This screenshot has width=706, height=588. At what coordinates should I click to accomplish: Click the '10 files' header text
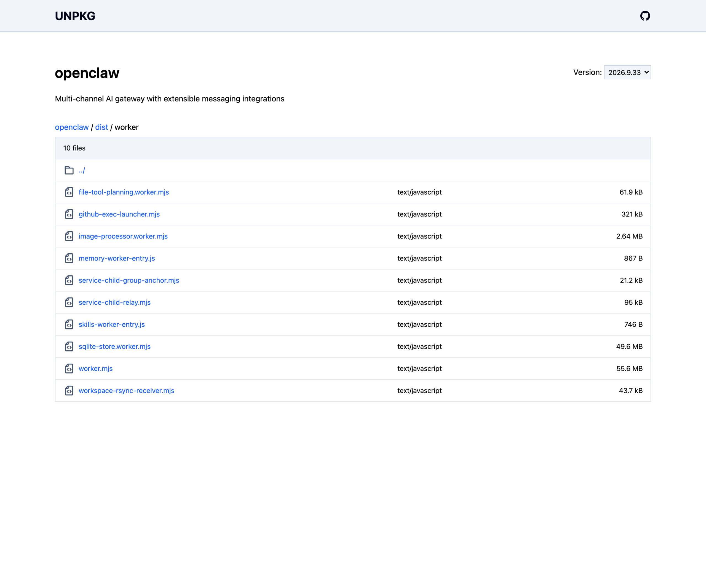(74, 148)
